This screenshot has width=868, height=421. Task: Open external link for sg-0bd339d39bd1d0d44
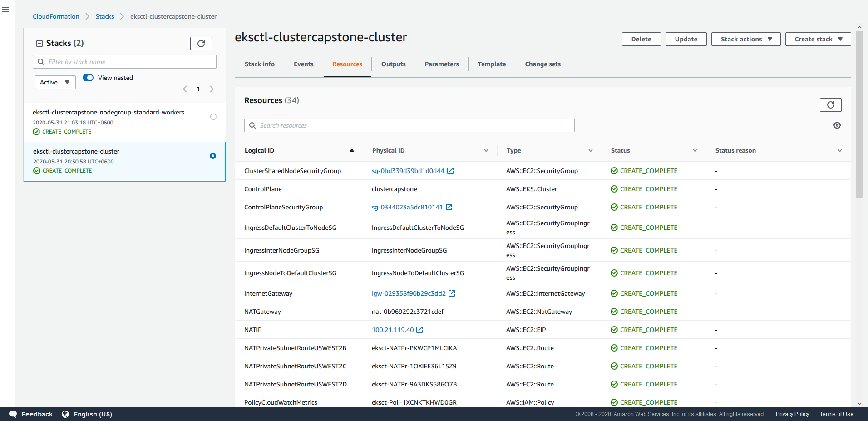pos(450,171)
